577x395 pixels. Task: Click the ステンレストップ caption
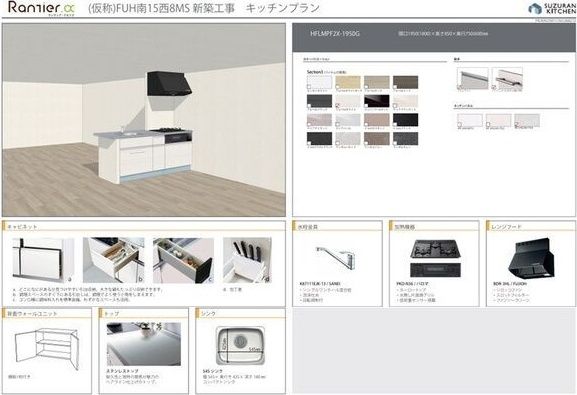[x=123, y=371]
